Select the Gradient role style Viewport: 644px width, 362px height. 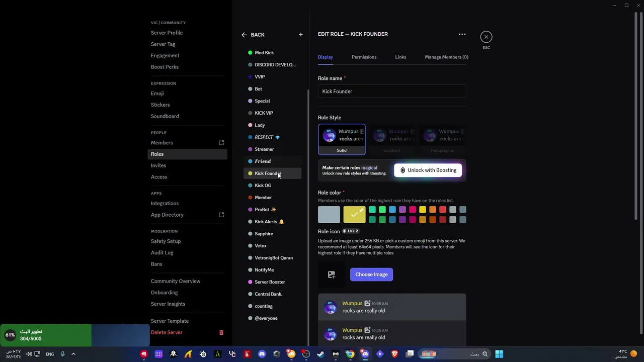coord(392,139)
